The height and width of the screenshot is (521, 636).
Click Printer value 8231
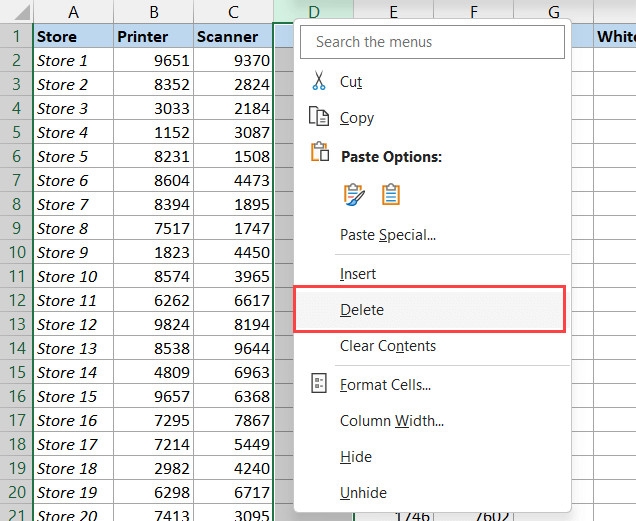[x=154, y=156]
